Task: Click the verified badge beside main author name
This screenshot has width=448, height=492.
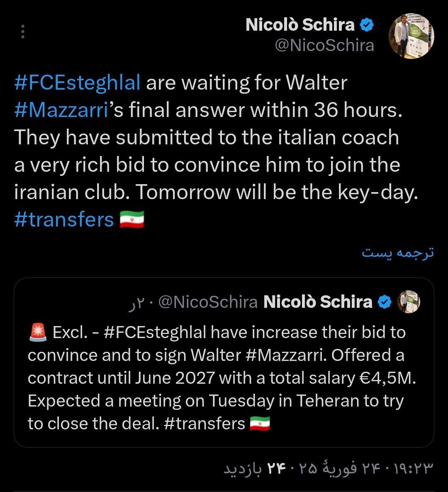Action: (x=367, y=26)
